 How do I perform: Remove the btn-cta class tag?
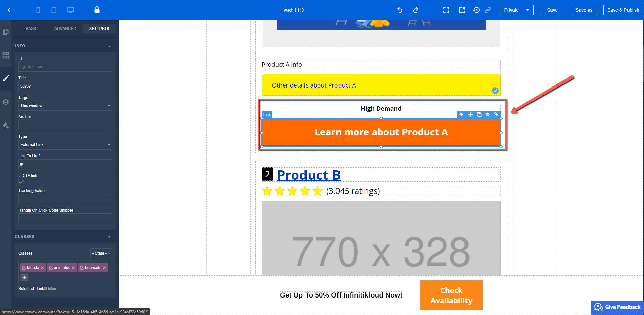pos(42,268)
